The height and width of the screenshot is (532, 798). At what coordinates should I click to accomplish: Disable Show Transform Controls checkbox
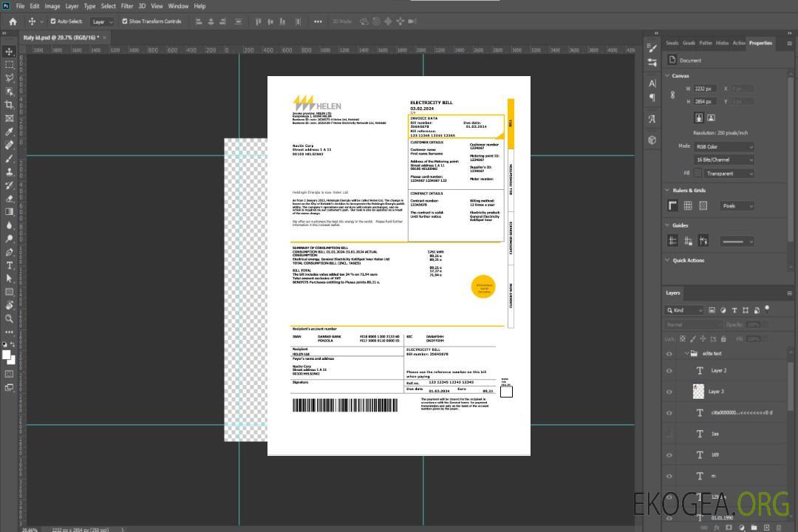pyautogui.click(x=125, y=21)
